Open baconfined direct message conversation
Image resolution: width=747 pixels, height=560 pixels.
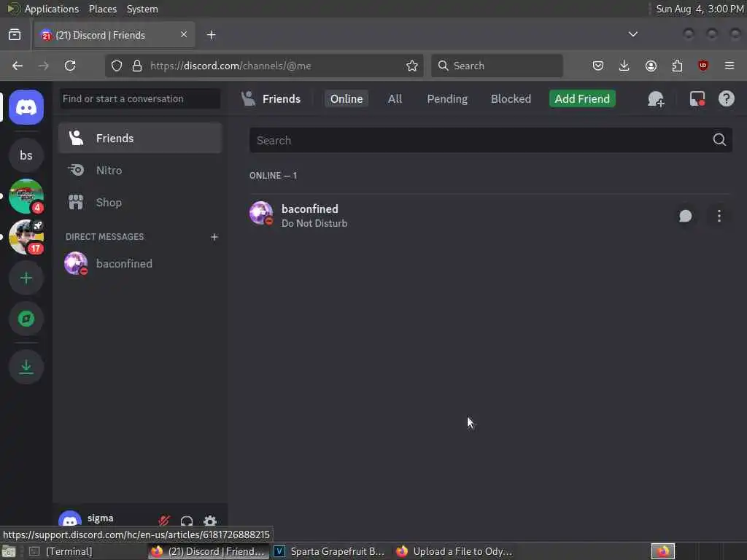[x=140, y=263]
